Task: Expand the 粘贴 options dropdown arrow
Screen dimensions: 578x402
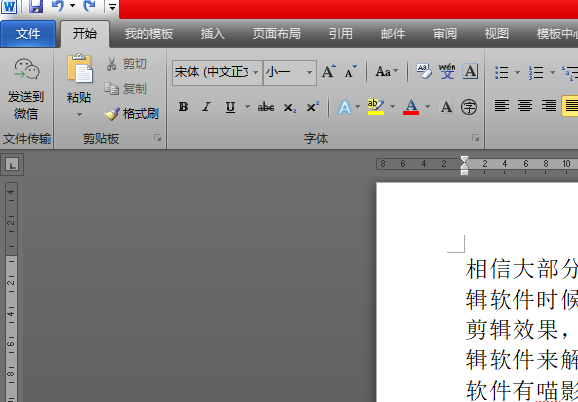Action: (x=79, y=115)
